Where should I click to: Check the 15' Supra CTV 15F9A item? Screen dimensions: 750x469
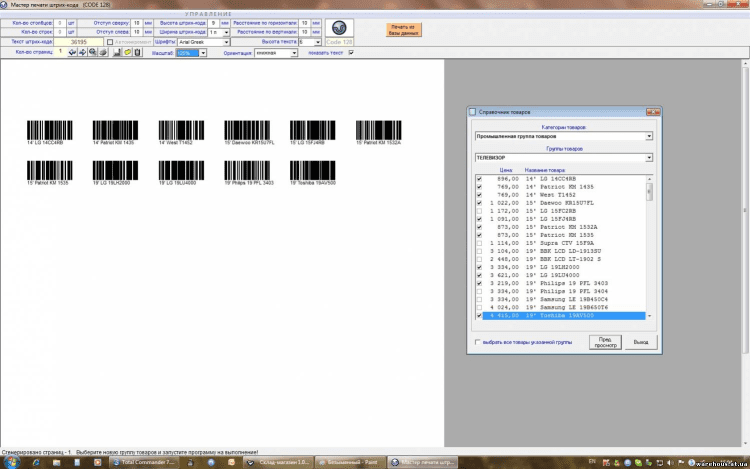click(x=479, y=243)
